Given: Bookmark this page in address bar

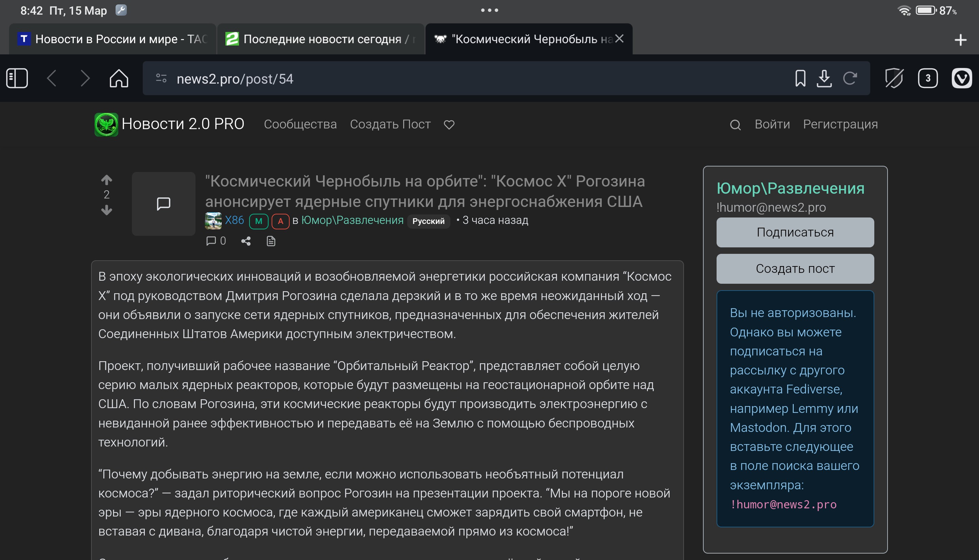Looking at the screenshot, I should click(x=800, y=78).
